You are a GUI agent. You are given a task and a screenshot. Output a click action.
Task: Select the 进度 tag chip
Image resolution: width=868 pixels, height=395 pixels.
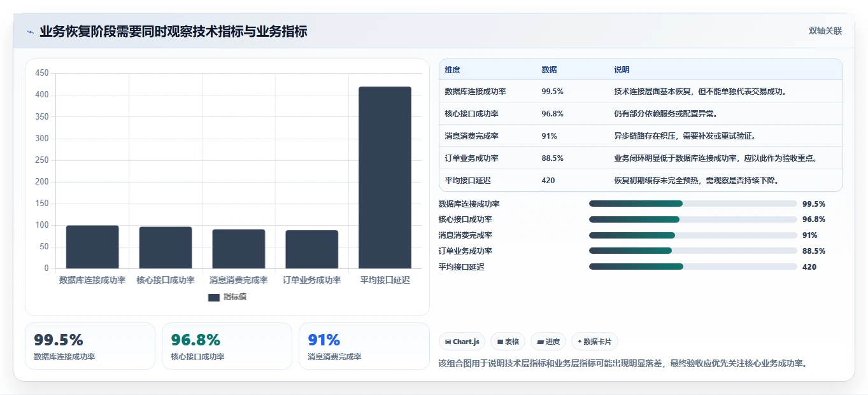[548, 342]
